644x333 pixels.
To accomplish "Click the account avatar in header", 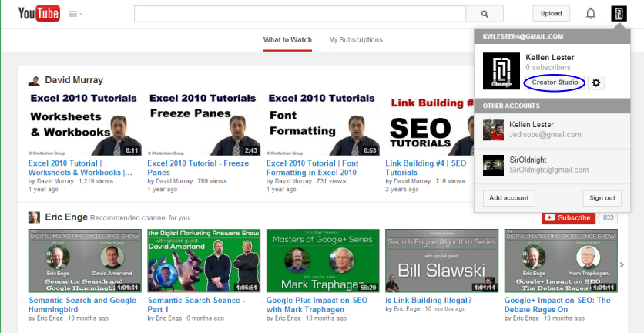I will coord(619,14).
